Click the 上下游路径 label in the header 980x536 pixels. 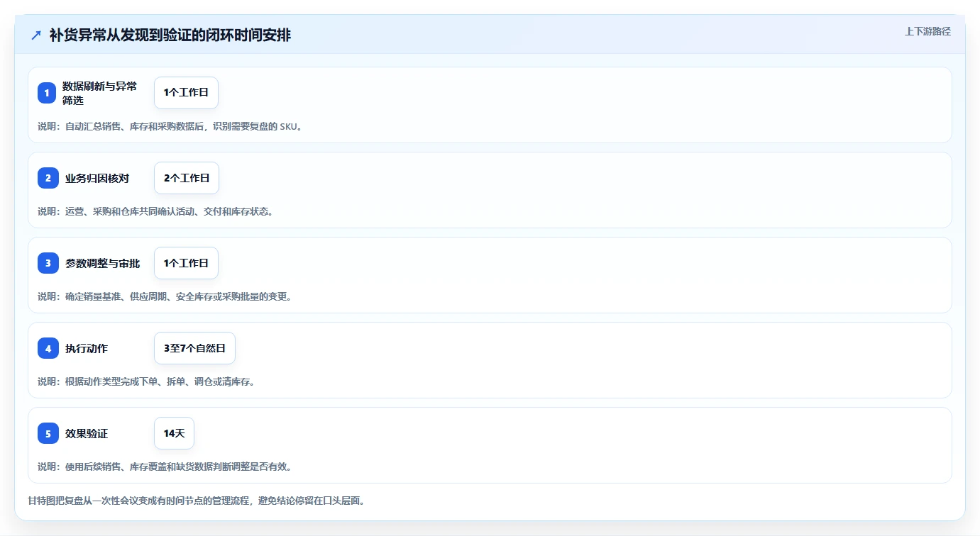click(927, 31)
